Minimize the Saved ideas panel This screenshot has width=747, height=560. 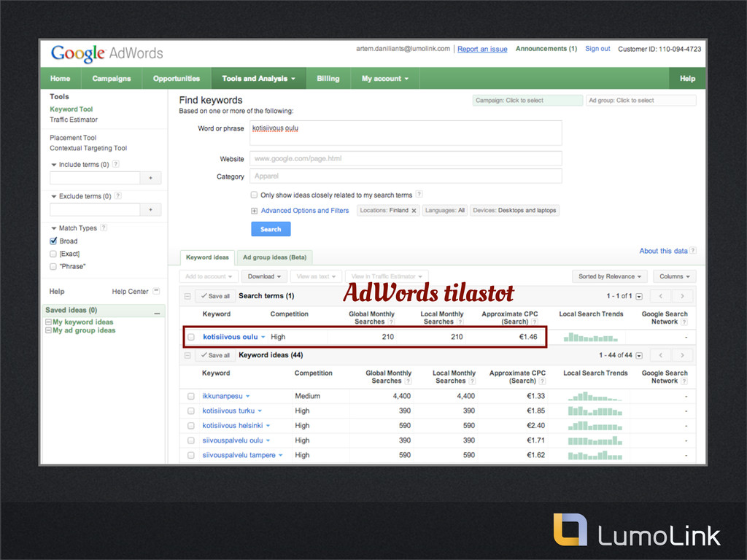coord(157,312)
